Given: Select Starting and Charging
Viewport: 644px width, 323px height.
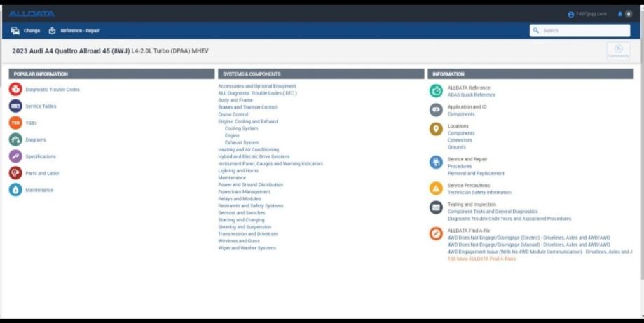Looking at the screenshot, I should click(241, 220).
